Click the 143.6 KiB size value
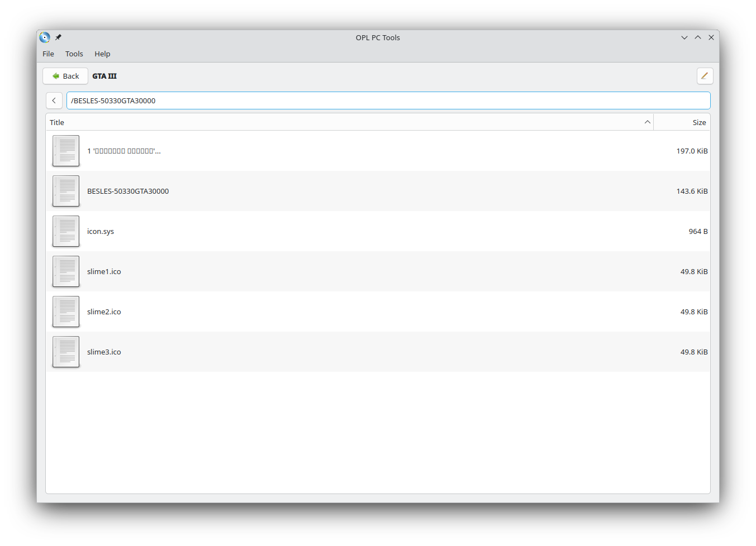 coord(692,191)
